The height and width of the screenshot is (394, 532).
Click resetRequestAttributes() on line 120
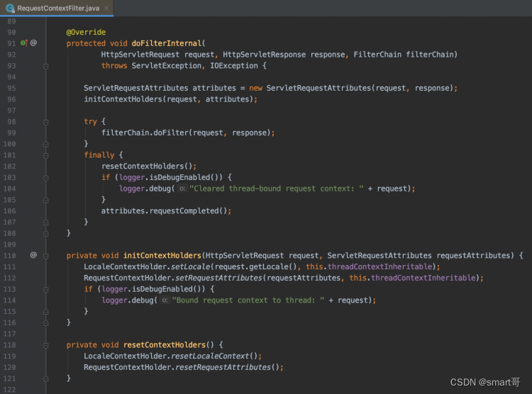[x=227, y=368]
